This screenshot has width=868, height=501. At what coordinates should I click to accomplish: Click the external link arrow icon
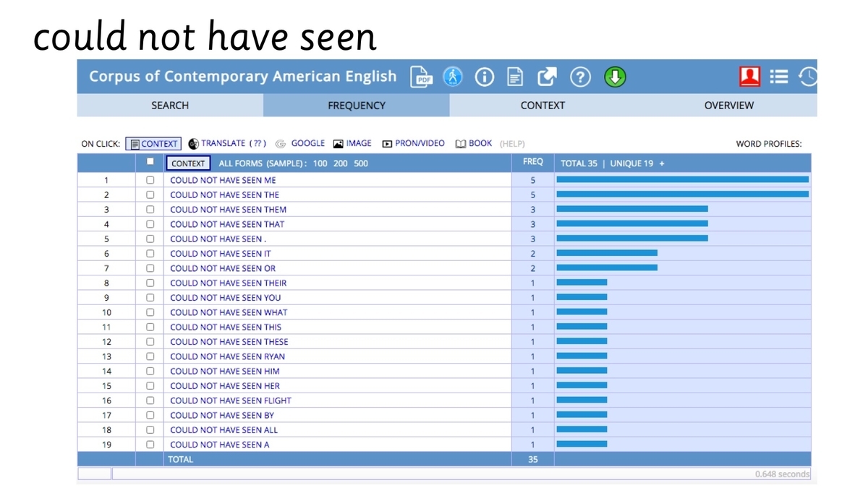point(548,77)
